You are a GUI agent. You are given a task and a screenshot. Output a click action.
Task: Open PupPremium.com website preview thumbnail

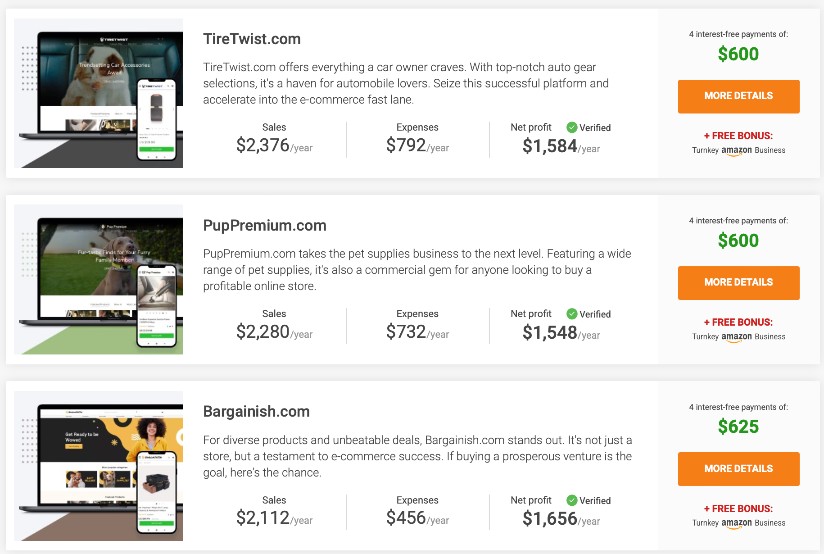[99, 280]
